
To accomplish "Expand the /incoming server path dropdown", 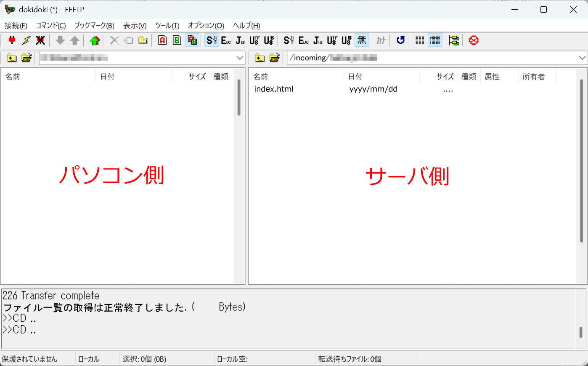I will (582, 58).
